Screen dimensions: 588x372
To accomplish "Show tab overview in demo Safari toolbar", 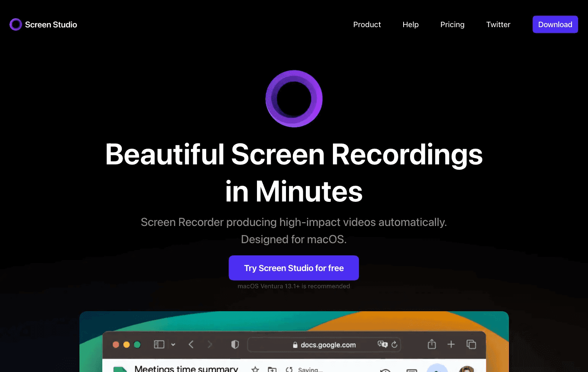I will (471, 344).
